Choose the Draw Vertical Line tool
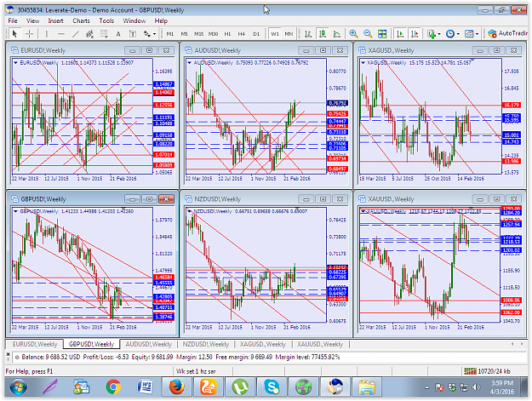The height and width of the screenshot is (401, 532). pyautogui.click(x=47, y=33)
